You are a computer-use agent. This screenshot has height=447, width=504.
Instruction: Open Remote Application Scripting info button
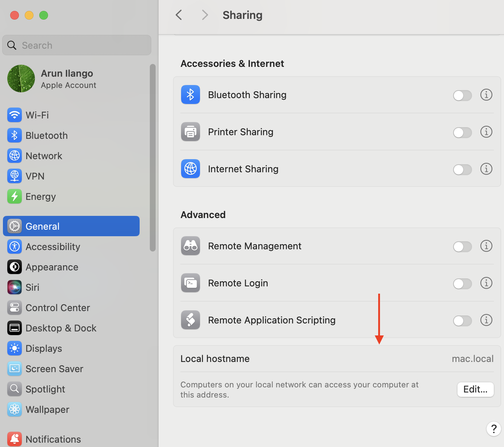tap(486, 320)
